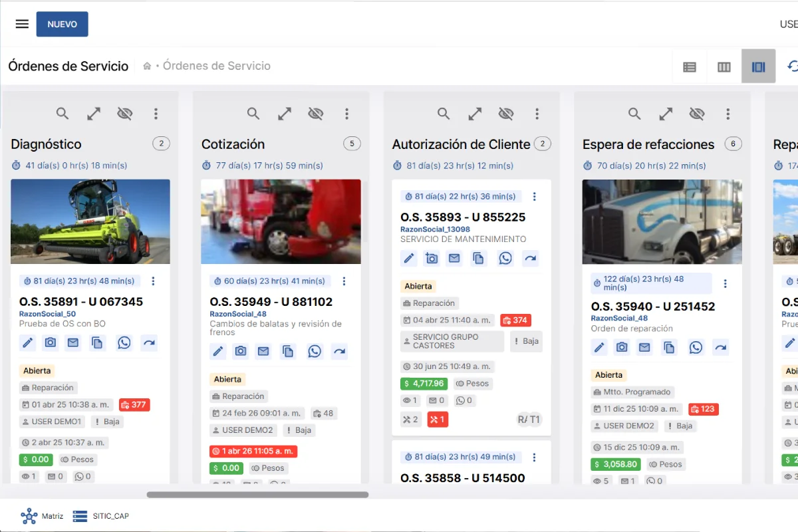798x532 pixels.
Task: Search in Autorización de Cliente column
Action: coord(444,114)
